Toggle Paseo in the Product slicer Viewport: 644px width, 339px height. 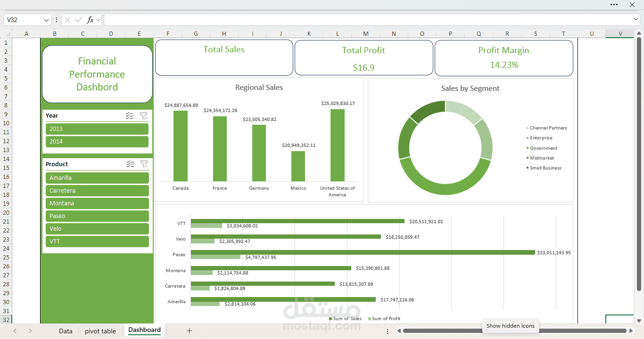coord(97,216)
